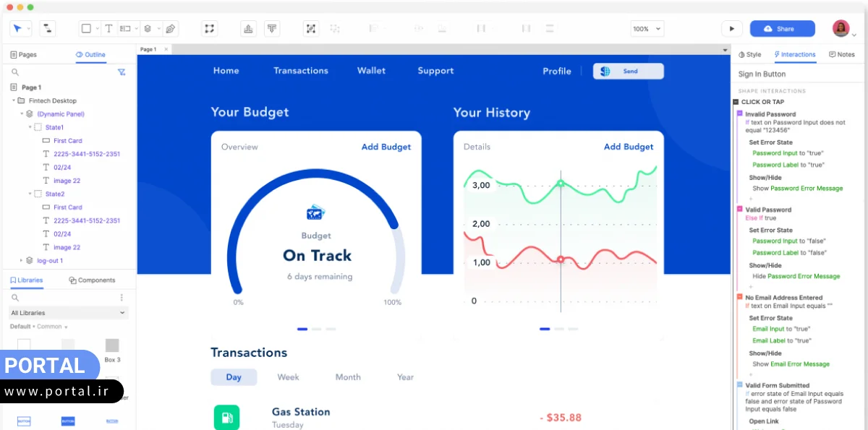Click the Preview play button

click(731, 29)
